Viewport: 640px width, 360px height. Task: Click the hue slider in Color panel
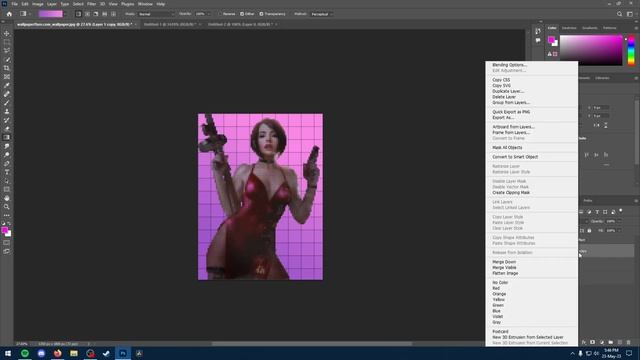(631, 50)
